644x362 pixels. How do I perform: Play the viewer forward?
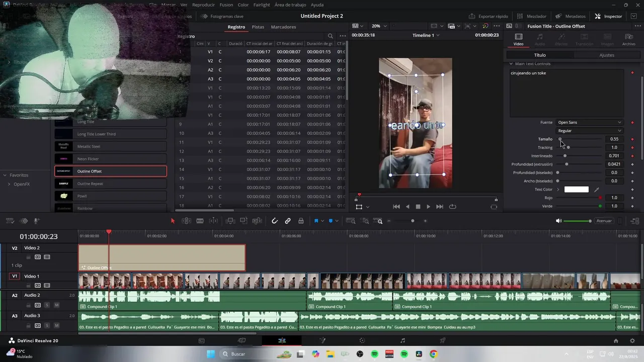click(x=428, y=207)
